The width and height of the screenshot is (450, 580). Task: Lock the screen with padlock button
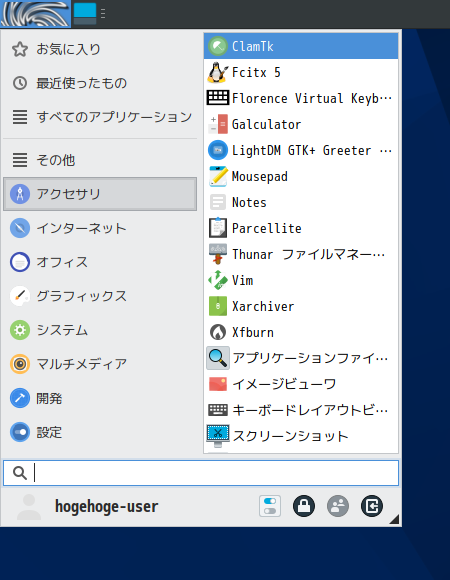pos(304,506)
